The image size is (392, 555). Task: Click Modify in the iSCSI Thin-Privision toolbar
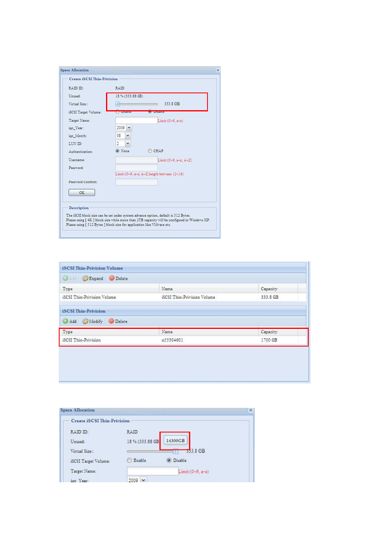[x=92, y=321]
